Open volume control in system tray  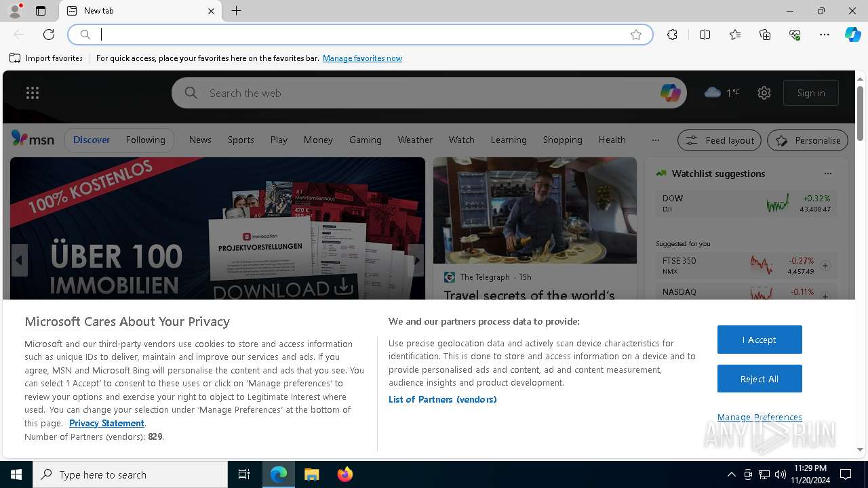pyautogui.click(x=780, y=474)
